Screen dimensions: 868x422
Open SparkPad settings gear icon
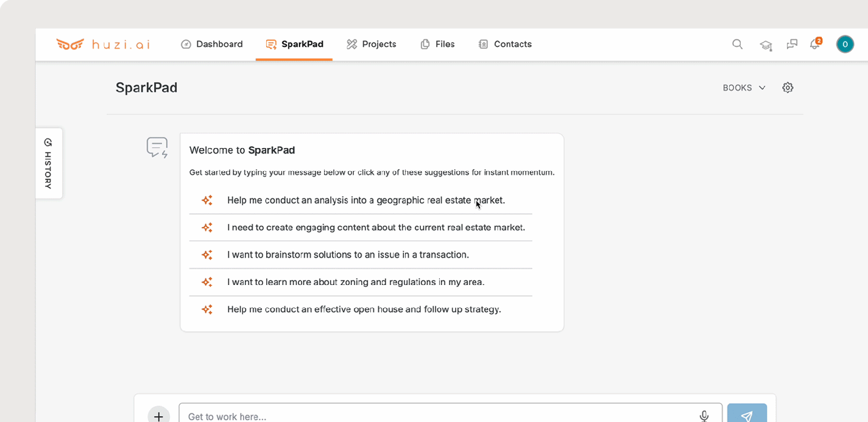pyautogui.click(x=788, y=88)
